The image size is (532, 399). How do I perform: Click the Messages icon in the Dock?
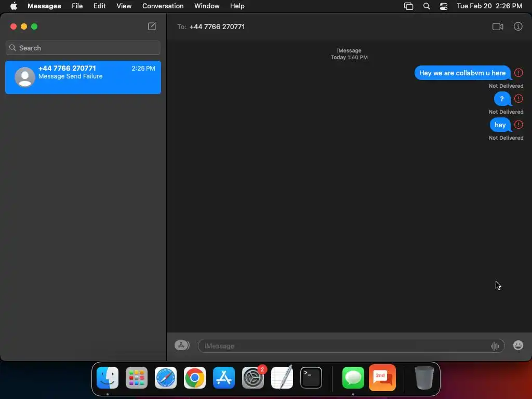click(x=353, y=378)
